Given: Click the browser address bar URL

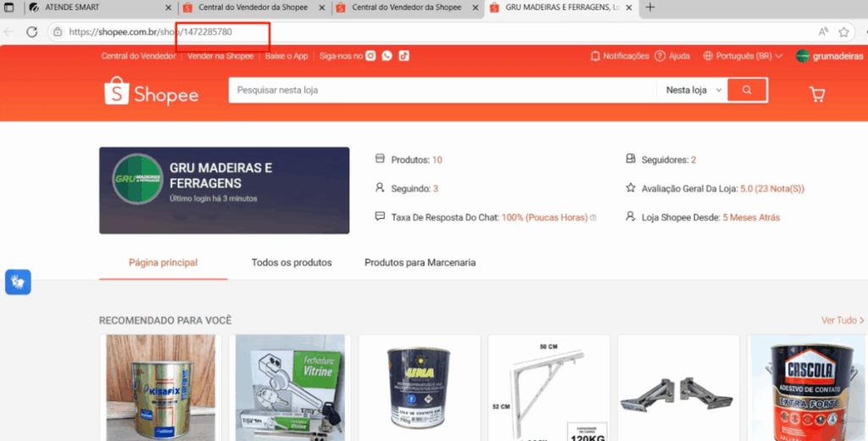Looking at the screenshot, I should pyautogui.click(x=151, y=32).
